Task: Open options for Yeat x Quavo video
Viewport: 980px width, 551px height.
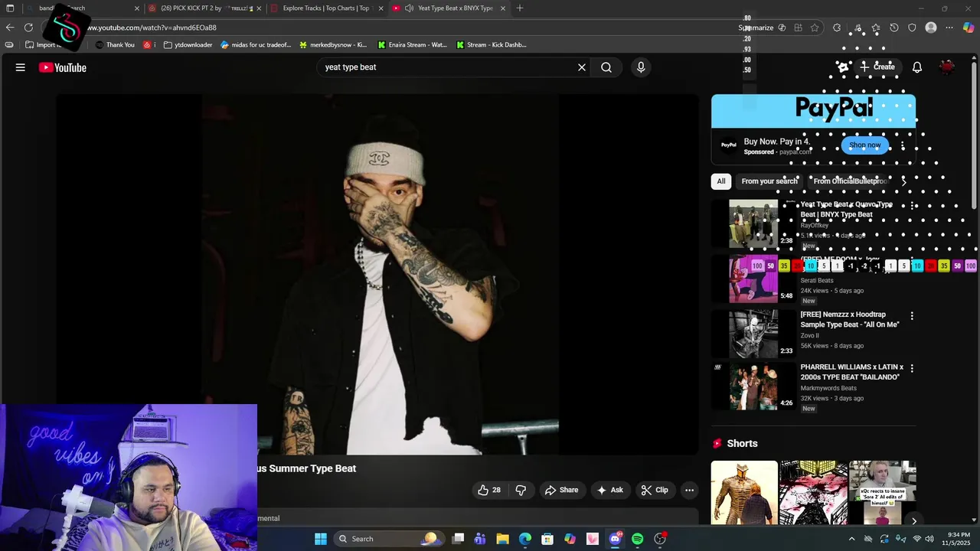Action: (912, 206)
